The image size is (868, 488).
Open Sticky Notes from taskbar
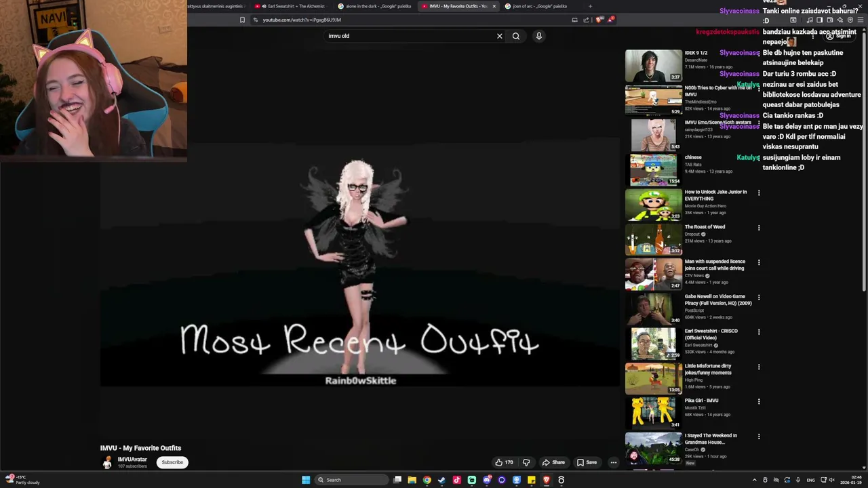(x=531, y=480)
